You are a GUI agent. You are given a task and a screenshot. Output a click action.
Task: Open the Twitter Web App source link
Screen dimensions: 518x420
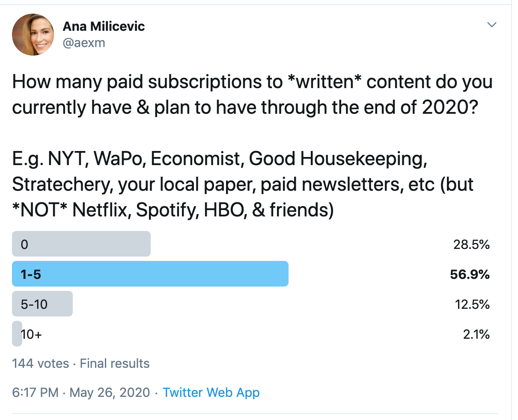pyautogui.click(x=211, y=393)
